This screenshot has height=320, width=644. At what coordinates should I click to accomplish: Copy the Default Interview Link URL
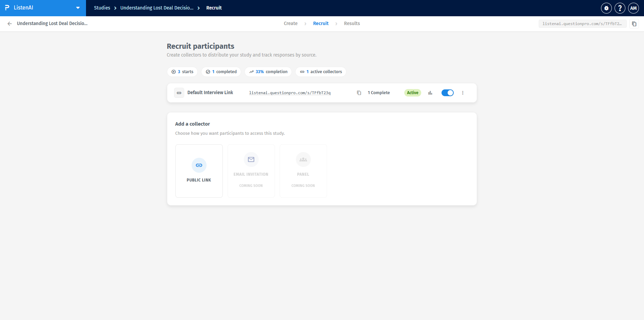click(x=359, y=93)
